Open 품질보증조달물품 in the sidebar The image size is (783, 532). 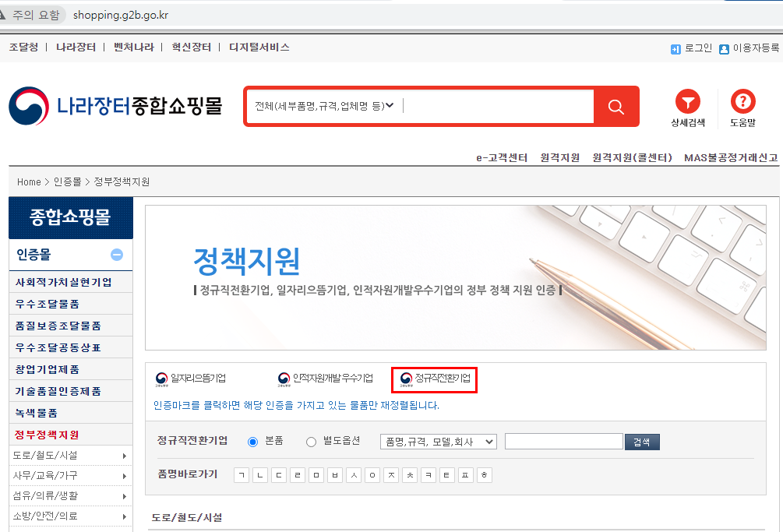coord(70,326)
